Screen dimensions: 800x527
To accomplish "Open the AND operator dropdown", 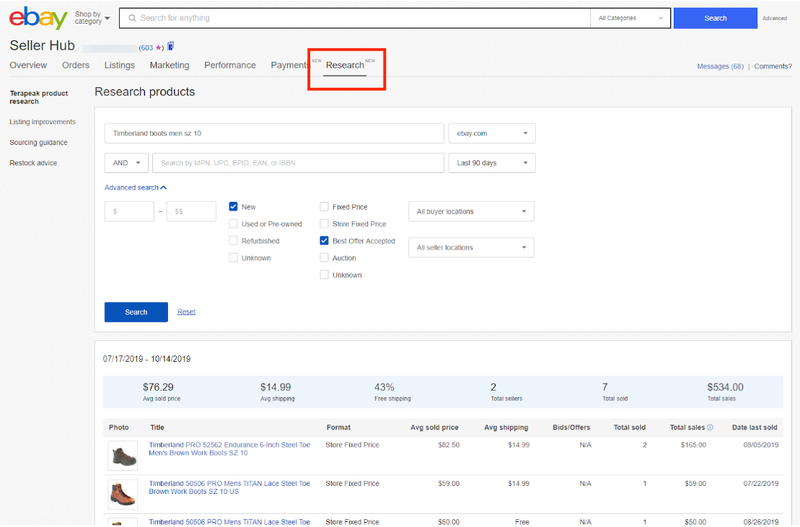I will click(x=126, y=163).
